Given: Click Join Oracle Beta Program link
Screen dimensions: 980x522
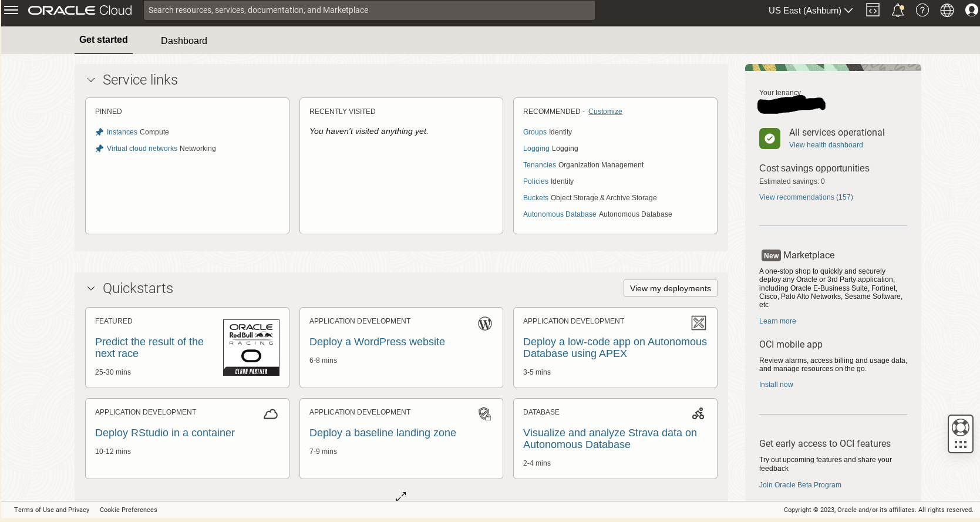Looking at the screenshot, I should [800, 485].
